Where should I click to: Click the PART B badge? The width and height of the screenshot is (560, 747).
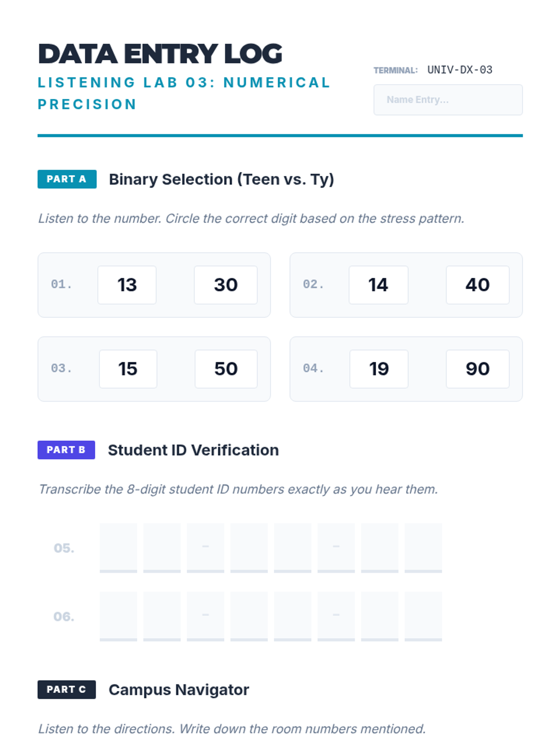click(66, 450)
